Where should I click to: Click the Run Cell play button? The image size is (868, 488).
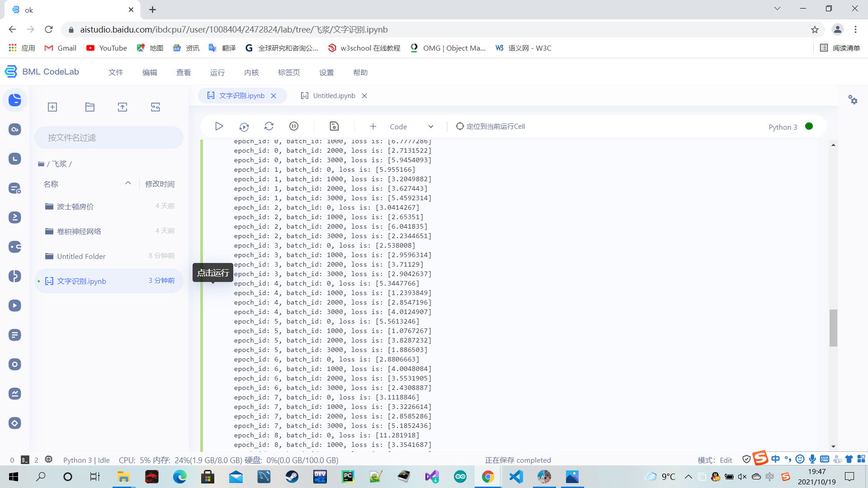click(219, 126)
